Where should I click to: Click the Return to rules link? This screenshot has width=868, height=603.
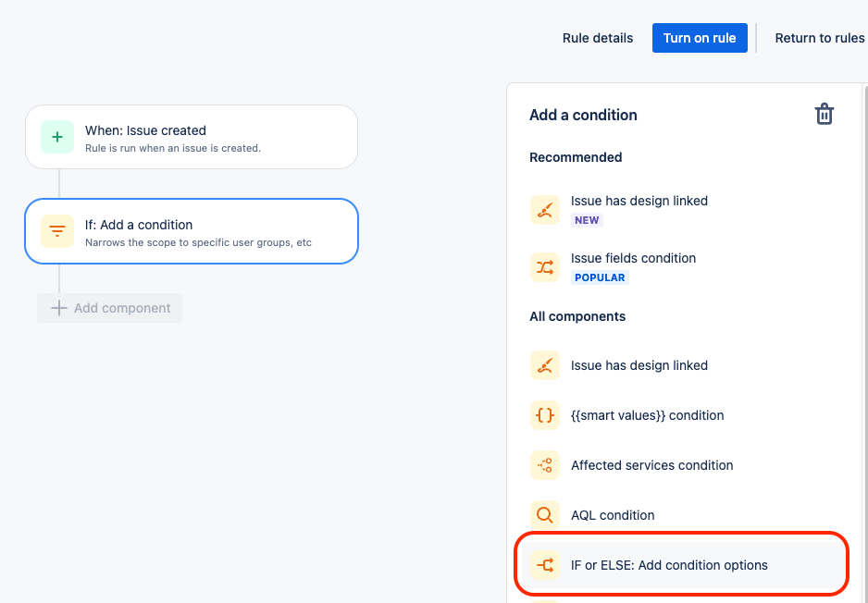[819, 38]
